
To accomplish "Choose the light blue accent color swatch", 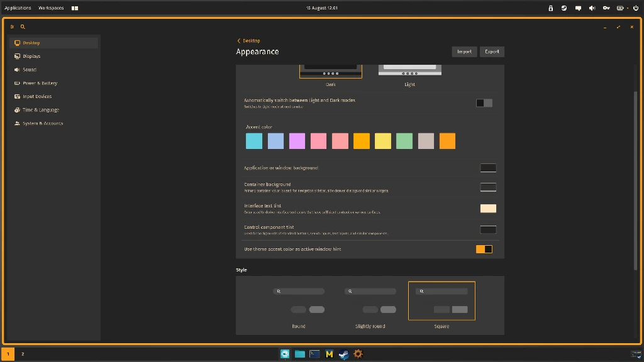I will click(x=275, y=141).
